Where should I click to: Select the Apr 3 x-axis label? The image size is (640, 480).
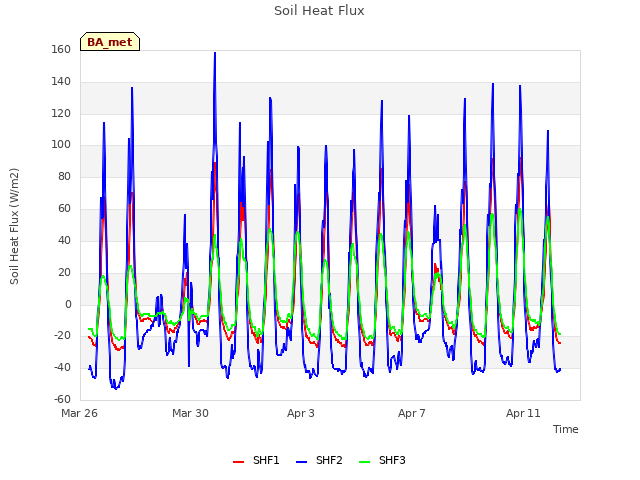[x=301, y=413]
